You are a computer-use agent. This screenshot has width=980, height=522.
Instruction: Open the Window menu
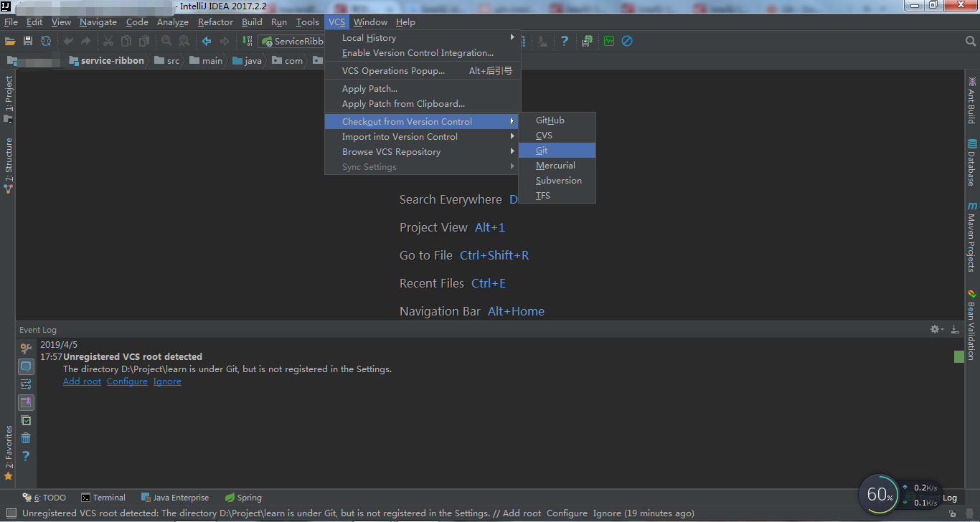370,22
